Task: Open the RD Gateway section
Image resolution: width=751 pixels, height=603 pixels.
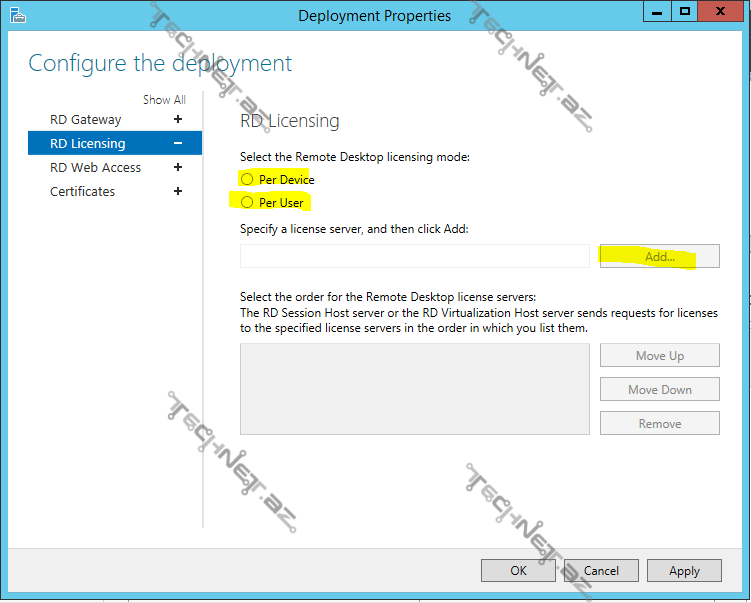Action: [x=86, y=119]
